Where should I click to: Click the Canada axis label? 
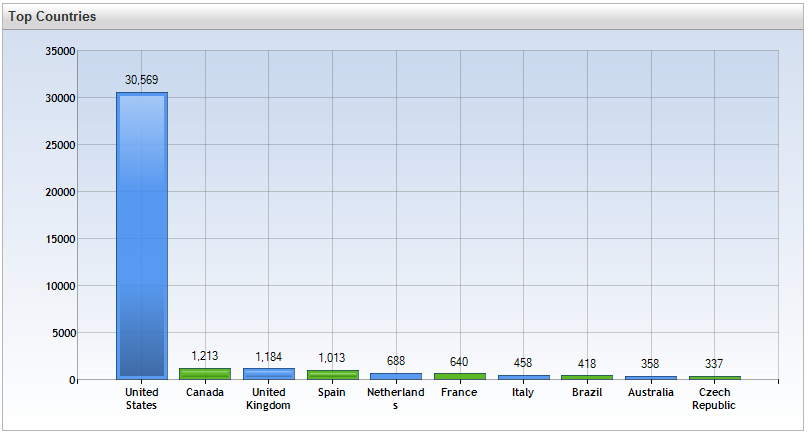(x=205, y=392)
